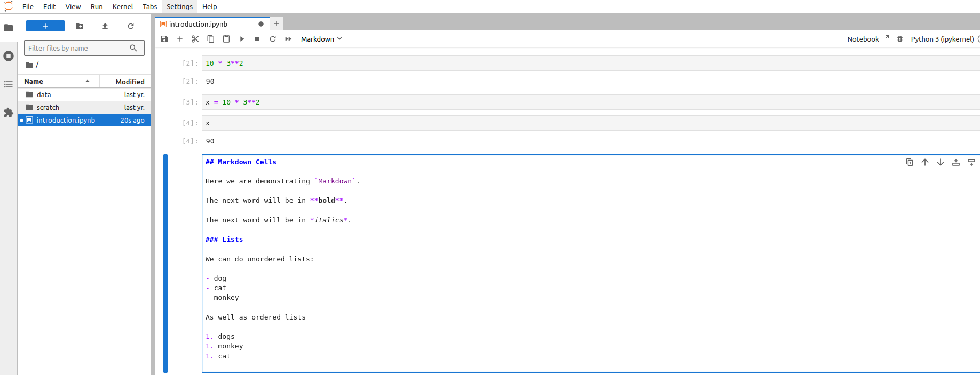Open the Running Terminals and Kernels panel

tap(9, 56)
